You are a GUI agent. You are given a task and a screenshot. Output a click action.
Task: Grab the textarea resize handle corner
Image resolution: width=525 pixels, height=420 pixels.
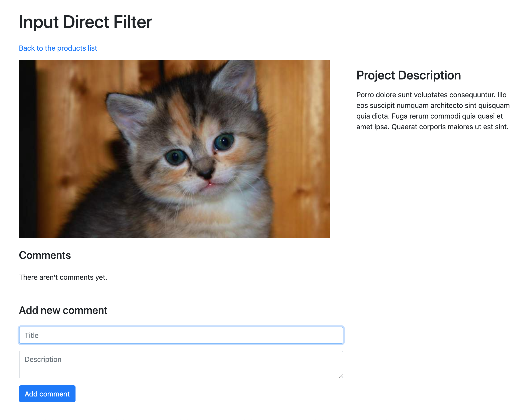(340, 376)
